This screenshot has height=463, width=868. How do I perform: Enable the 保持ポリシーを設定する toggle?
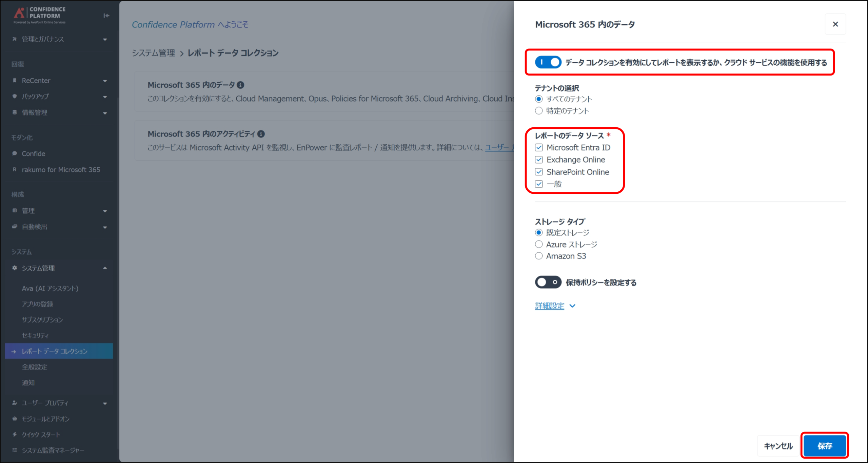548,282
